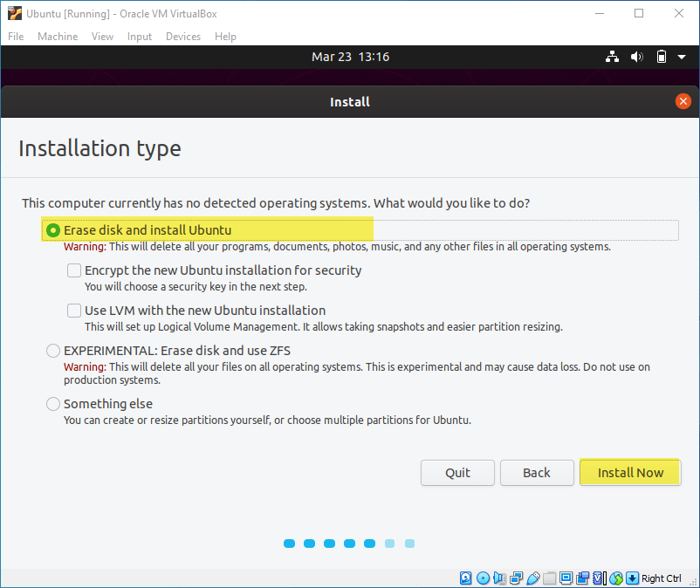700x588 pixels.
Task: Enable Use LVM with new Ubuntu installation
Action: click(74, 311)
